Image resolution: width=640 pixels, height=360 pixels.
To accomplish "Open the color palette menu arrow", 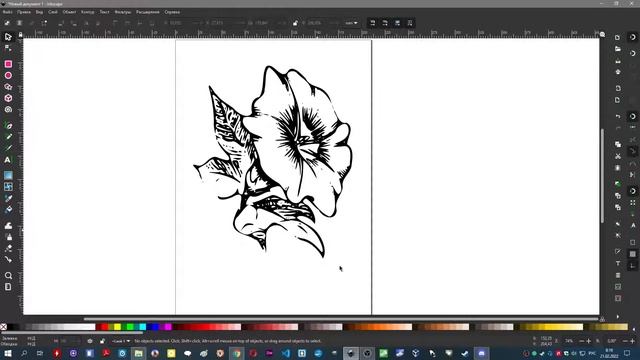I will coord(634,329).
